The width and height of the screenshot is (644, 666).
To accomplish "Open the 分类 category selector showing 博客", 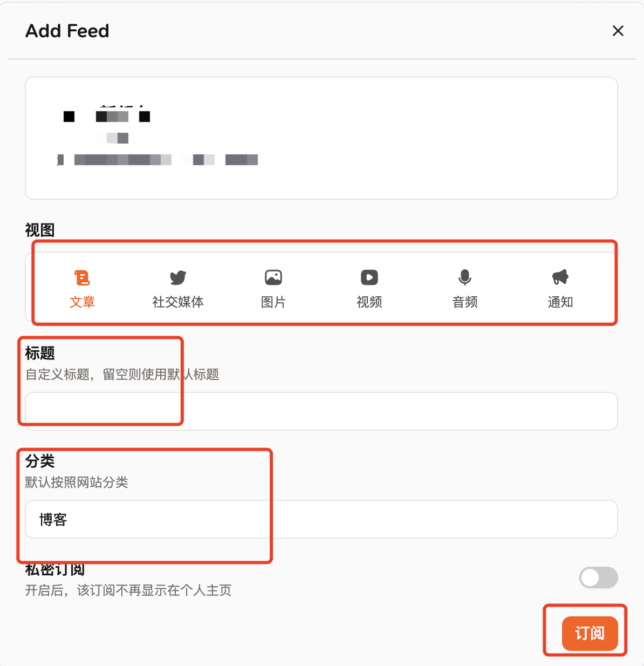I will pyautogui.click(x=321, y=519).
